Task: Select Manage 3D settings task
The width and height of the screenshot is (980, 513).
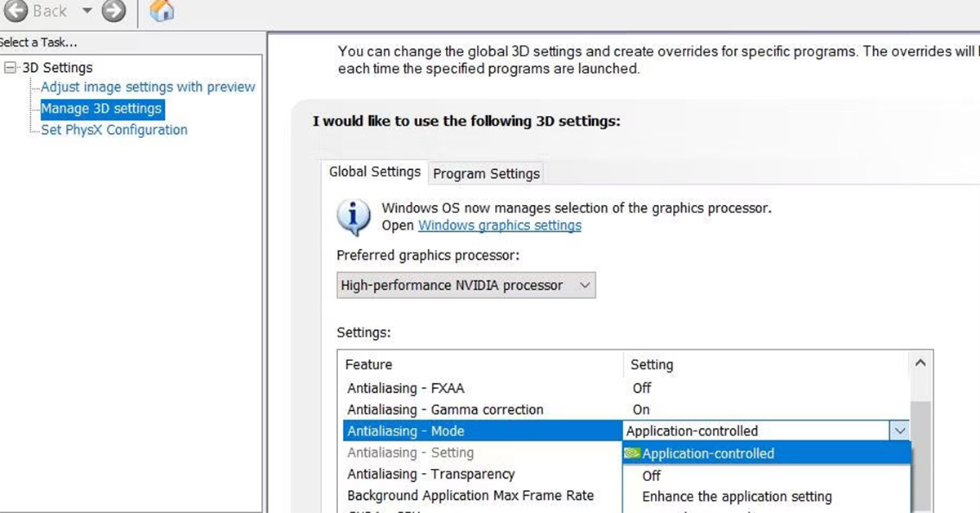Action: (x=100, y=108)
